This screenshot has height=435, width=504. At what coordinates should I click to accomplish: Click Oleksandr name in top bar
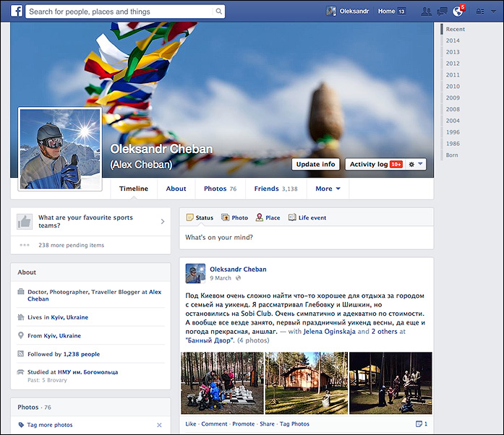coord(354,12)
